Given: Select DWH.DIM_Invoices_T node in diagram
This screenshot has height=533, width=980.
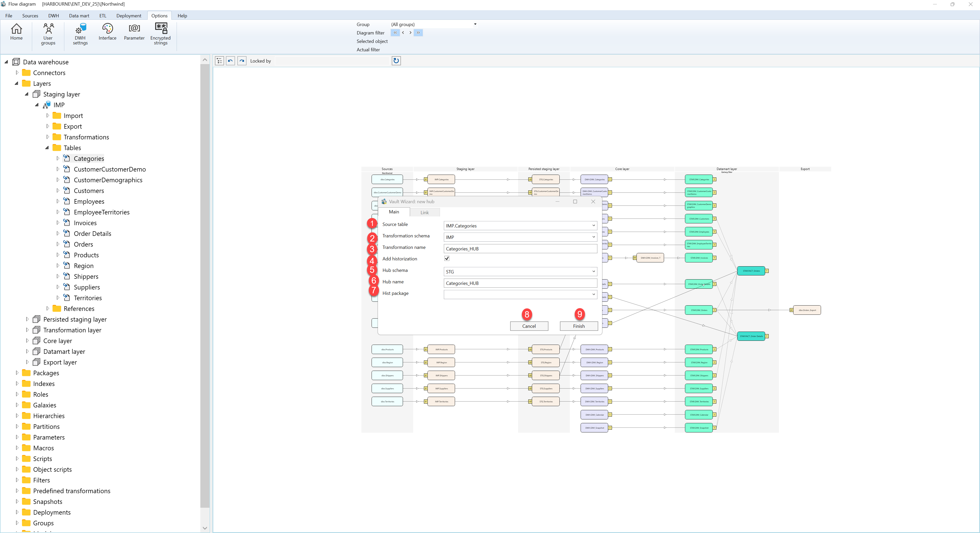Looking at the screenshot, I should pyautogui.click(x=650, y=258).
